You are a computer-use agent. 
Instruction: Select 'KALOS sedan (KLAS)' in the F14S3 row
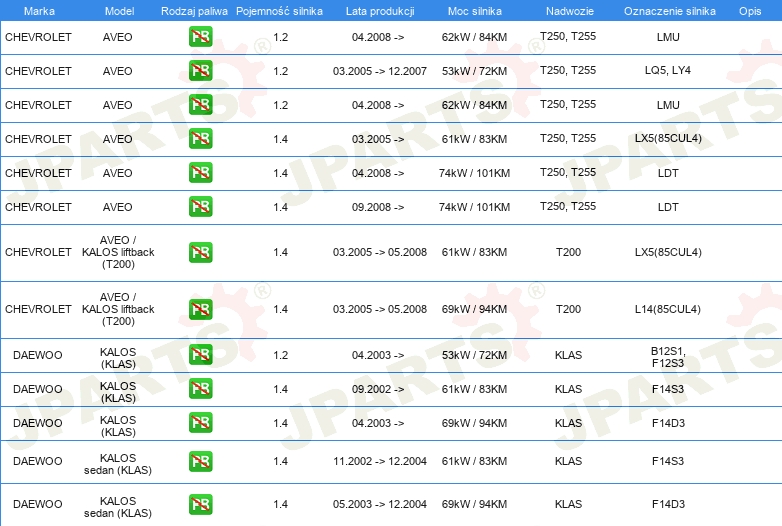click(x=118, y=464)
